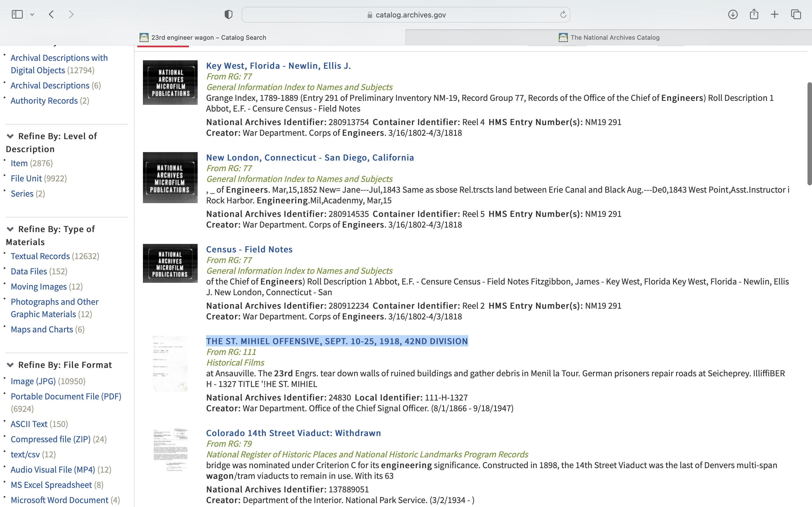Open the downloads icon in the toolbar
This screenshot has width=812, height=507.
click(x=732, y=14)
